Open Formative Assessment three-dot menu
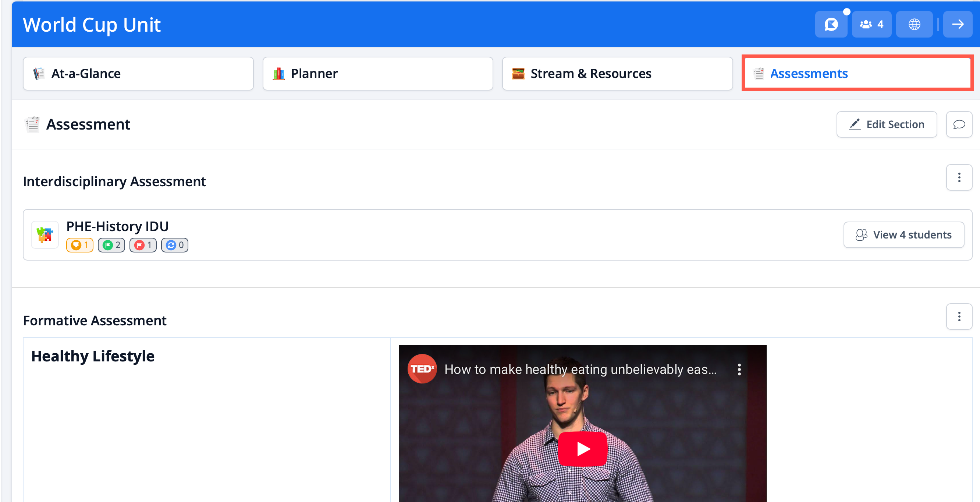Screen dimensions: 980x502 (x=959, y=317)
